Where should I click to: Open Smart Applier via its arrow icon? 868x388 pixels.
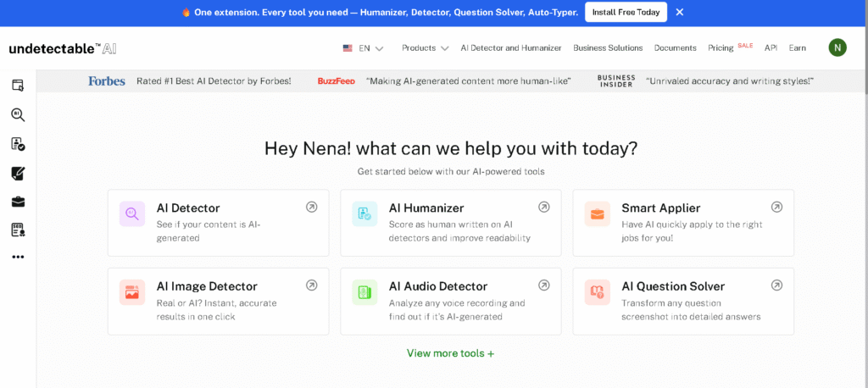coord(777,207)
